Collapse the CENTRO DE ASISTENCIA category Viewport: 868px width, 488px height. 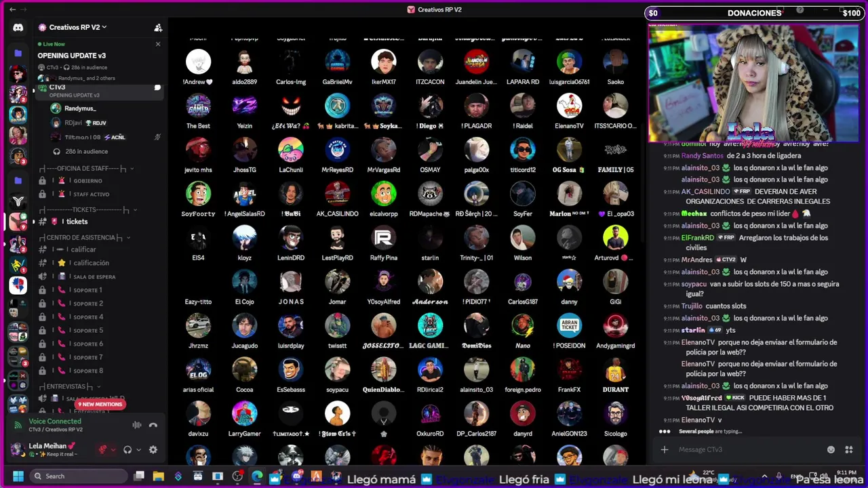pos(83,237)
